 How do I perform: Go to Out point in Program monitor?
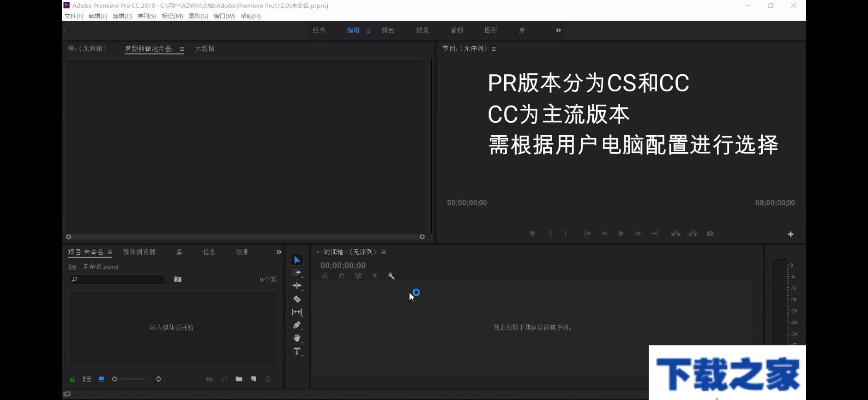pyautogui.click(x=655, y=234)
